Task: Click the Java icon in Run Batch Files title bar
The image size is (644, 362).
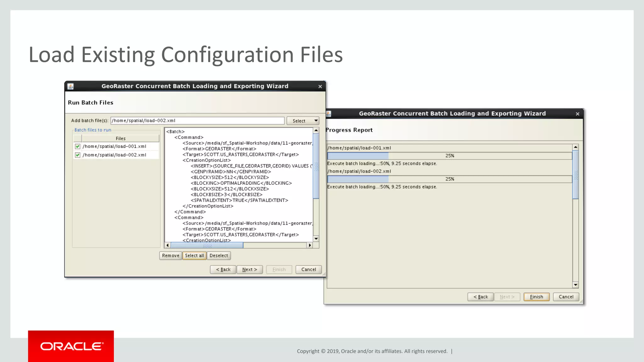Action: point(70,86)
